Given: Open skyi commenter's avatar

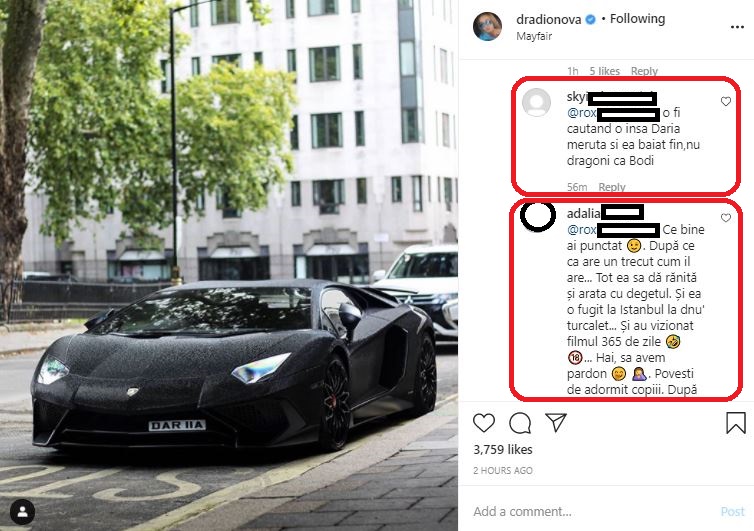Looking at the screenshot, I should point(537,102).
